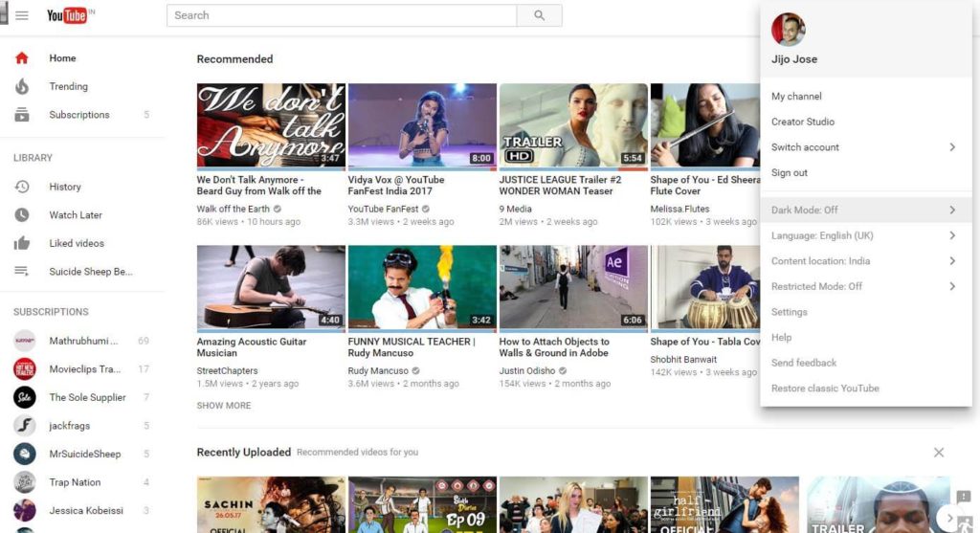Viewport: 980px width, 533px height.
Task: Dismiss the Recently Uploaded section with X
Action: 938,453
